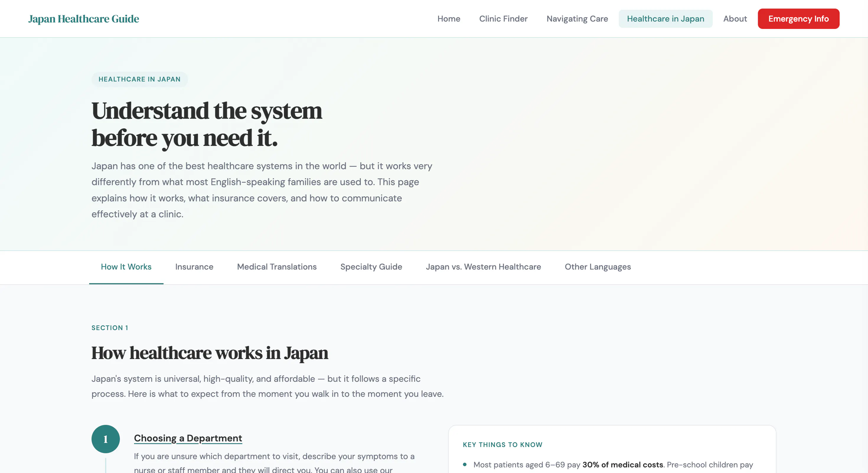Viewport: 868px width, 473px height.
Task: Switch to the How It Works tab
Action: tap(126, 267)
